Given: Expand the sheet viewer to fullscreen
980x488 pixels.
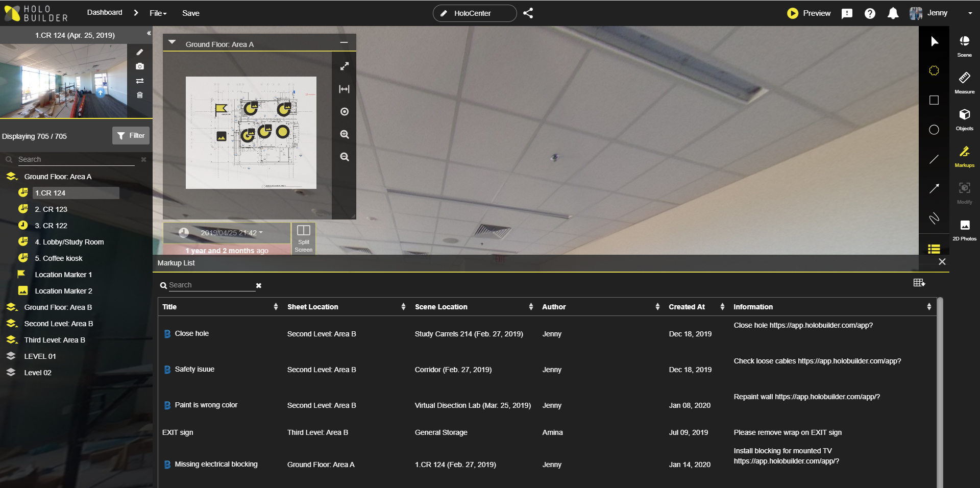Looking at the screenshot, I should [345, 66].
